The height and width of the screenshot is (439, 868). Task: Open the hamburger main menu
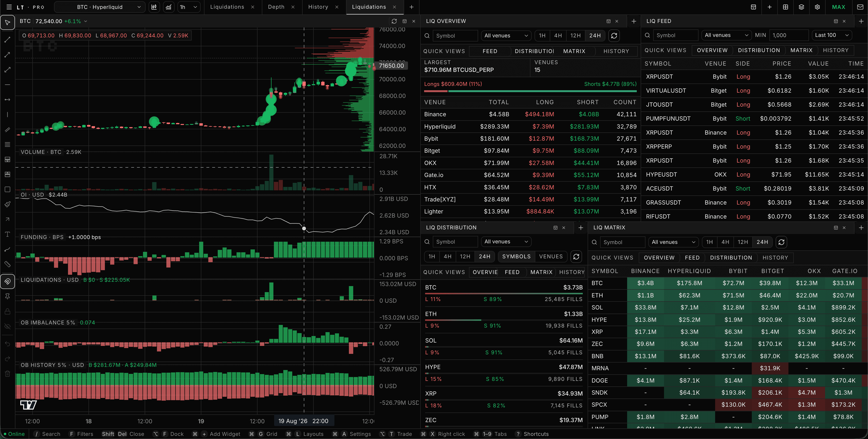[x=9, y=7]
